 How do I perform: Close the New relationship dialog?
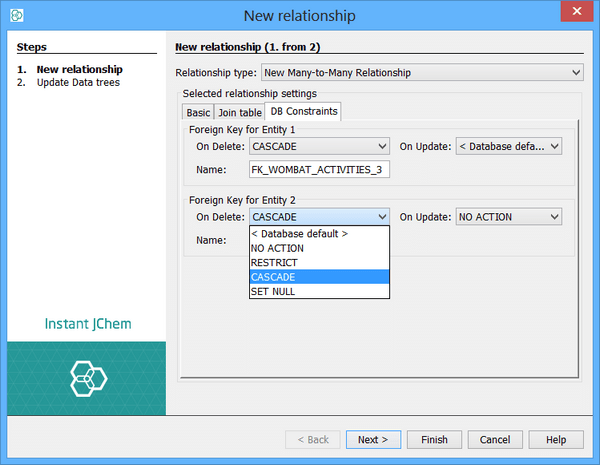point(575,15)
